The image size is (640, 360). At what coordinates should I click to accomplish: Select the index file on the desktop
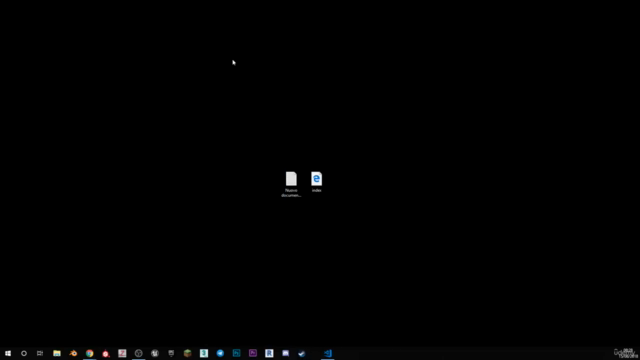click(316, 182)
